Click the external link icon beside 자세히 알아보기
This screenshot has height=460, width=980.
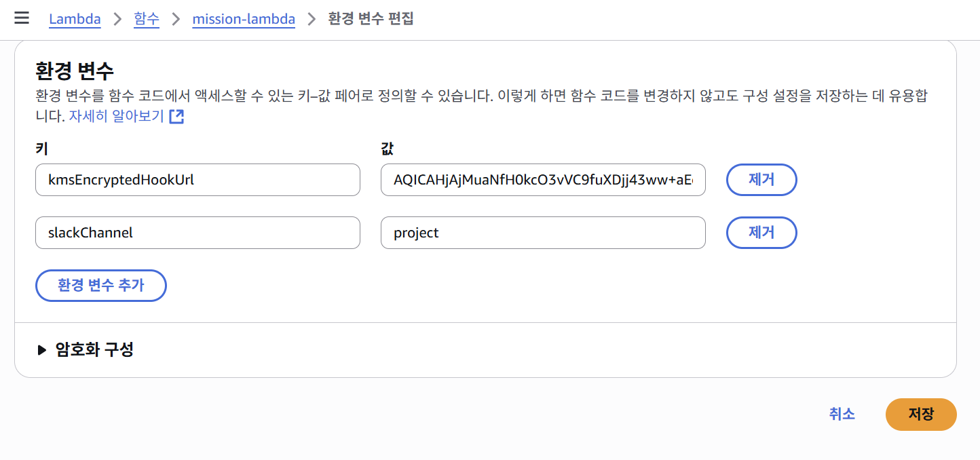176,116
